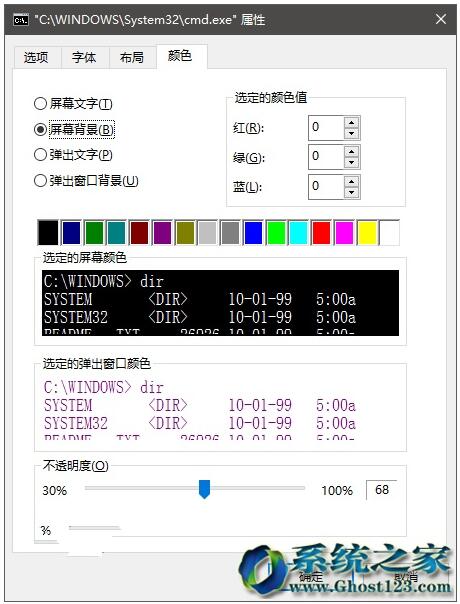Screen dimensions: 460x604
Task: Pick the black color swatch
Action: coord(48,232)
